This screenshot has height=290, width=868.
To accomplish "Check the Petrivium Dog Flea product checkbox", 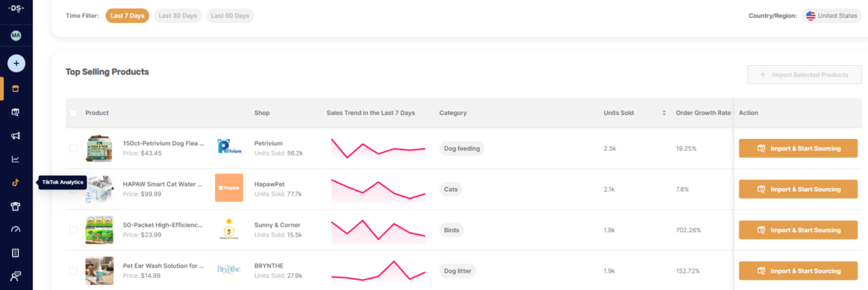I will pyautogui.click(x=73, y=148).
